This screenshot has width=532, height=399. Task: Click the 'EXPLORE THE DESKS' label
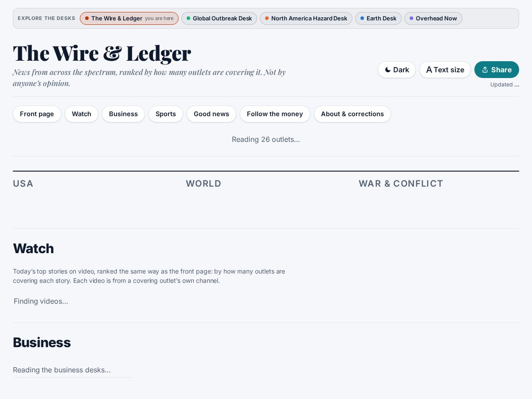point(47,18)
